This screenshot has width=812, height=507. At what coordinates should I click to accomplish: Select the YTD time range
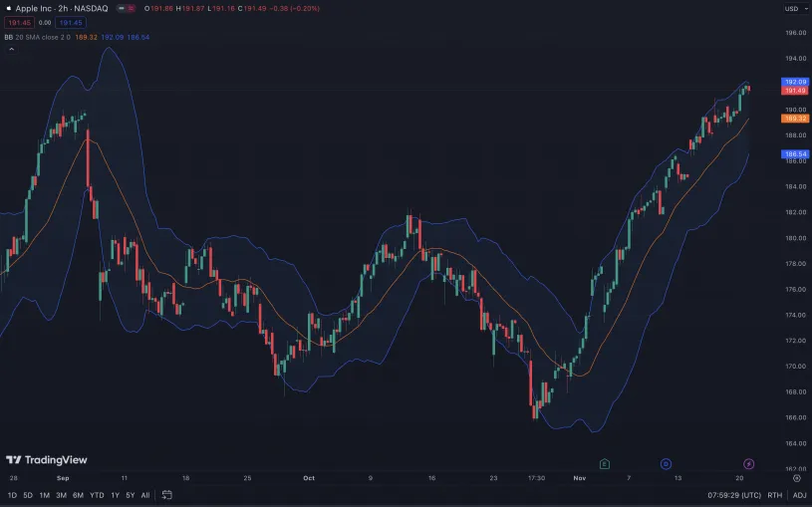pyautogui.click(x=97, y=495)
